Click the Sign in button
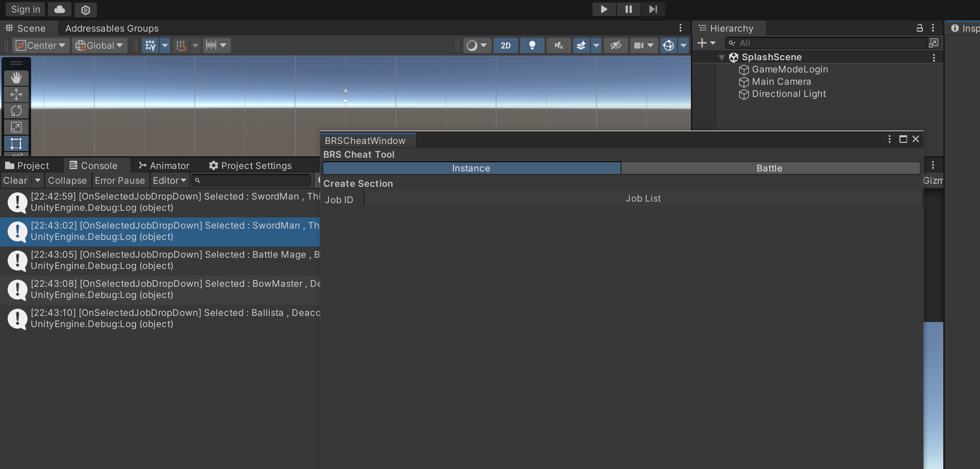The image size is (980, 469). [25, 9]
